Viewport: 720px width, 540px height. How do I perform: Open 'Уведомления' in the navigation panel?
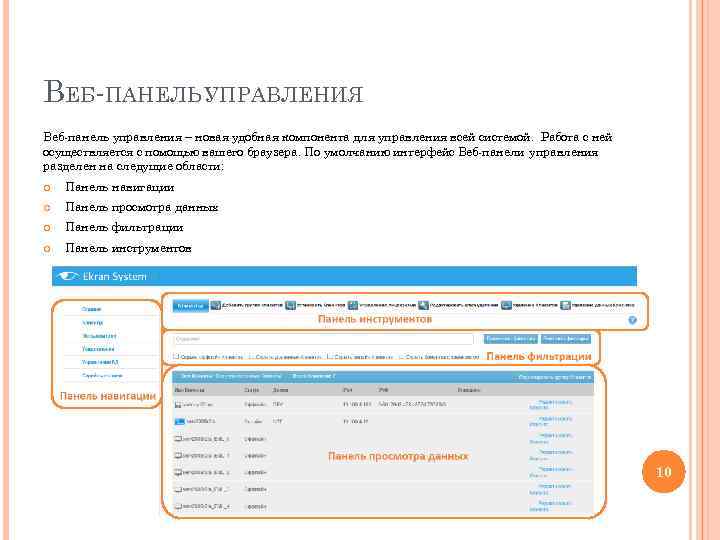pyautogui.click(x=98, y=349)
